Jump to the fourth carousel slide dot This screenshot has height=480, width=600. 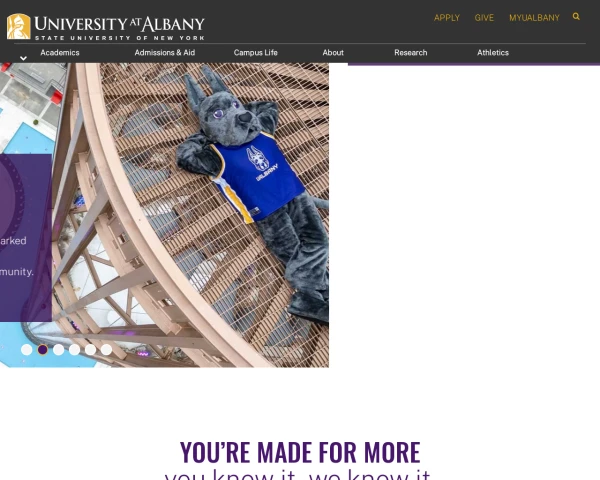tap(75, 349)
